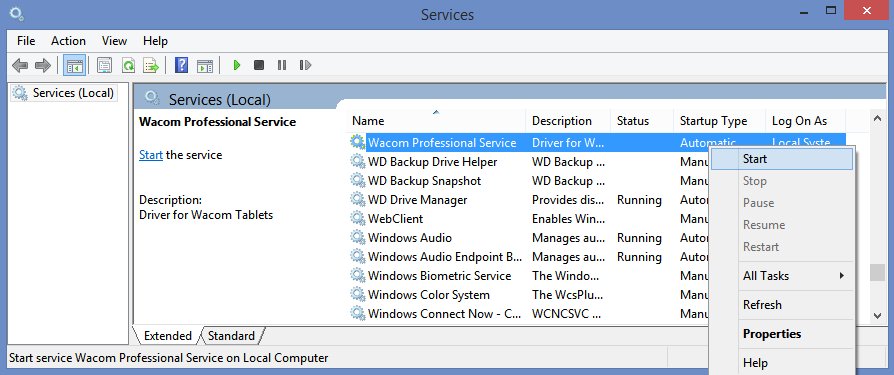Screen dimensions: 894x375
Task: Select the WD Backup Drive Helper service
Action: click(433, 162)
